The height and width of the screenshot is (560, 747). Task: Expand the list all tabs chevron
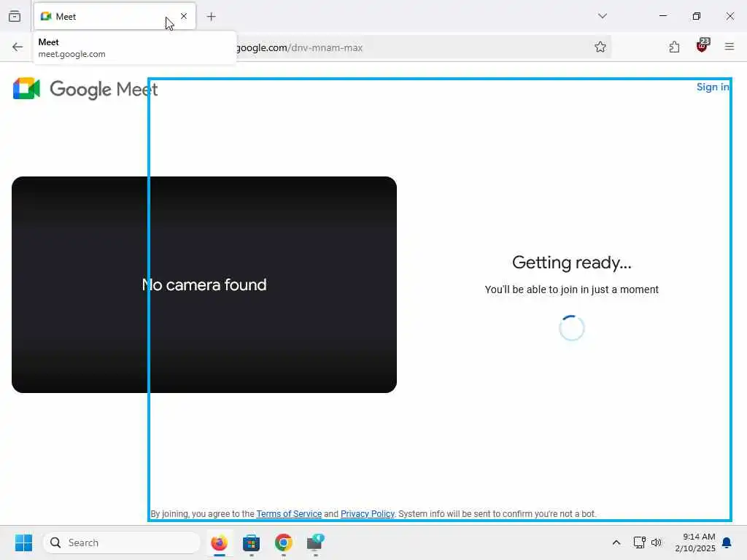click(602, 16)
